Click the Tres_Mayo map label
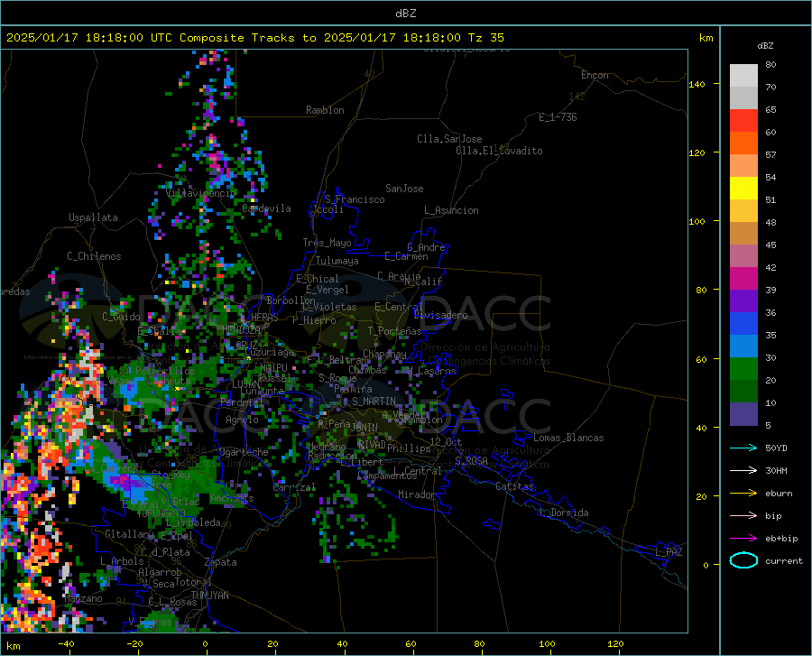812x656 pixels. click(x=327, y=243)
